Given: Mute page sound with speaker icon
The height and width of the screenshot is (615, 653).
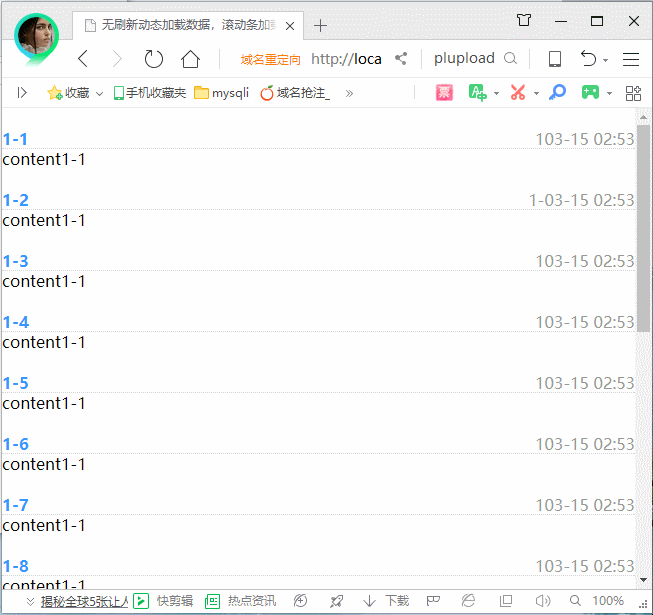Looking at the screenshot, I should coord(543,601).
